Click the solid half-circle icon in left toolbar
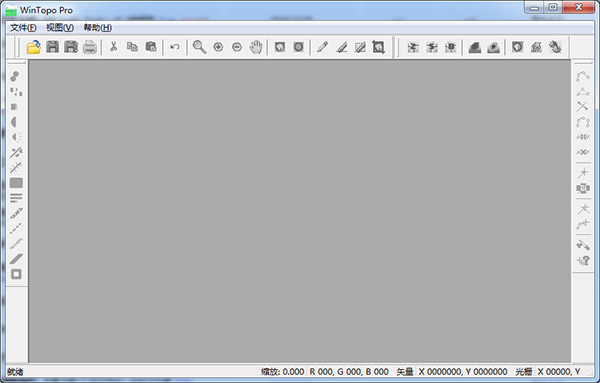 point(14,122)
